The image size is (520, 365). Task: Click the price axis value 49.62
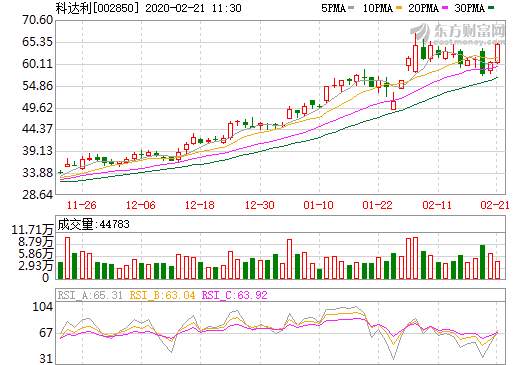tap(38, 108)
